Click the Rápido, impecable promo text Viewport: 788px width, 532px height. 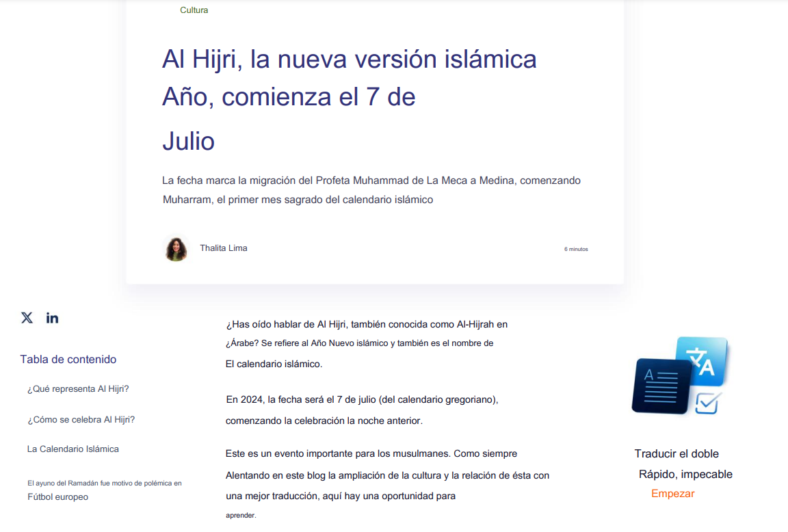pyautogui.click(x=685, y=475)
